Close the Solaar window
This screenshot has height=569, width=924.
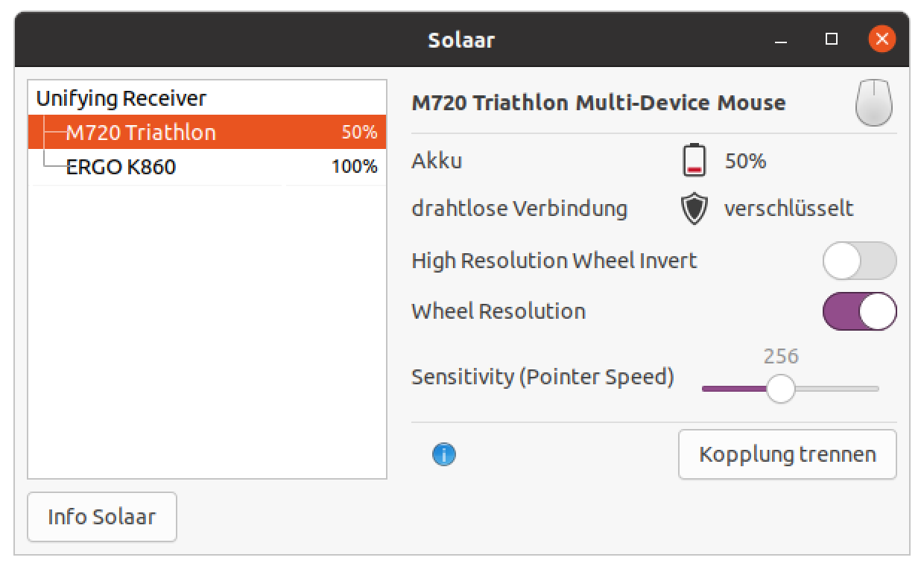click(882, 39)
